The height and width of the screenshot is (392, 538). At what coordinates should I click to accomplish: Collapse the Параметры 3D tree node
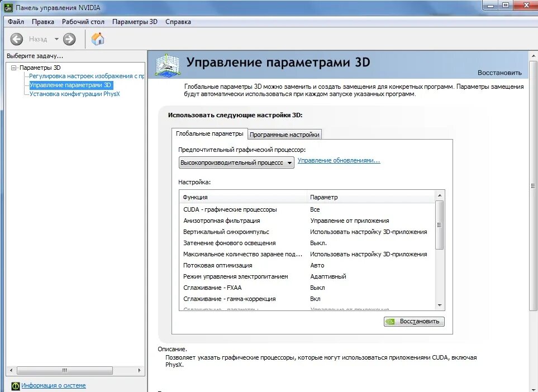(x=14, y=68)
